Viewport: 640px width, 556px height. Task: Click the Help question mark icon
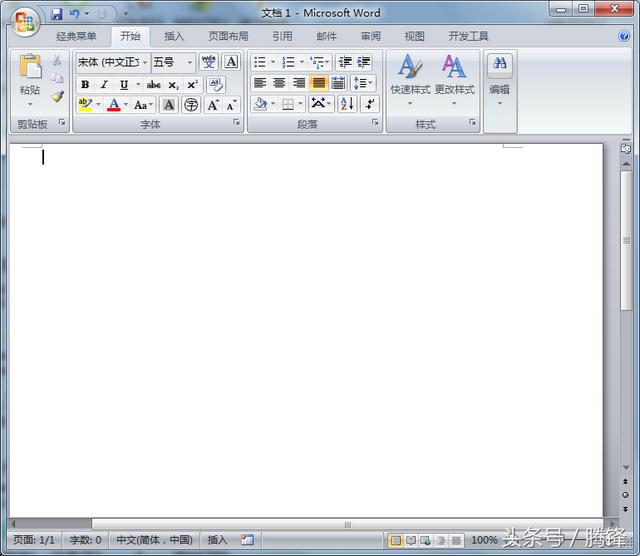[624, 36]
